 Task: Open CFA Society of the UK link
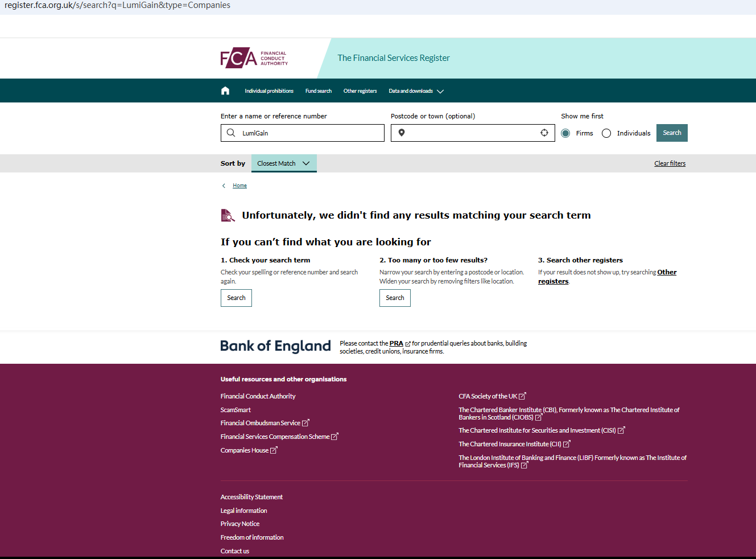tap(488, 396)
